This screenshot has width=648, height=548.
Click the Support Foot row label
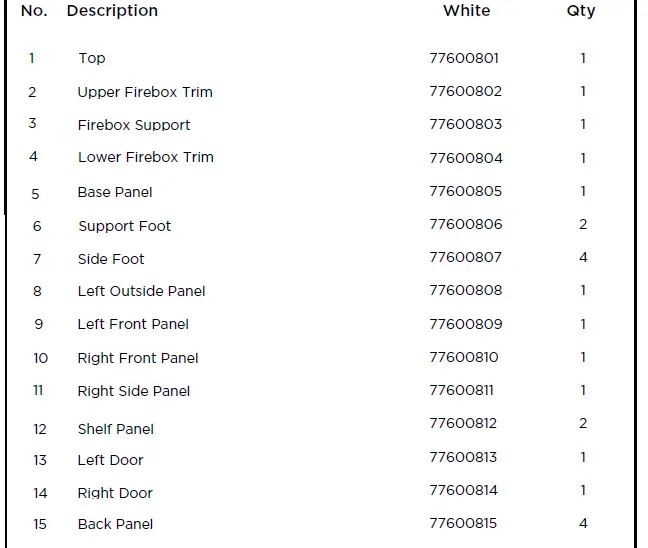tap(125, 226)
